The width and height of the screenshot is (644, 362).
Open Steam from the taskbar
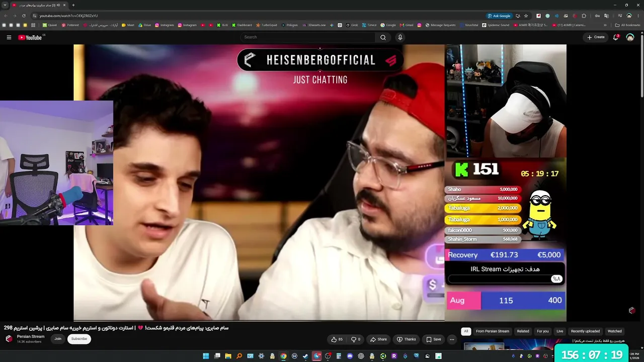305,356
